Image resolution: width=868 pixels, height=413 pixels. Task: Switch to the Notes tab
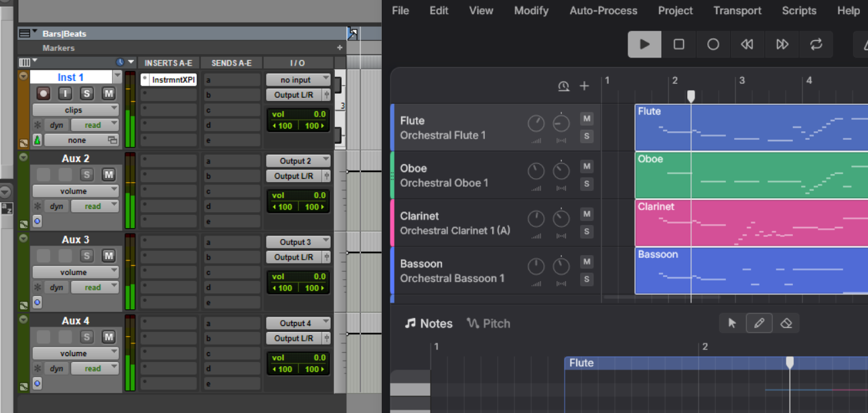pos(429,323)
